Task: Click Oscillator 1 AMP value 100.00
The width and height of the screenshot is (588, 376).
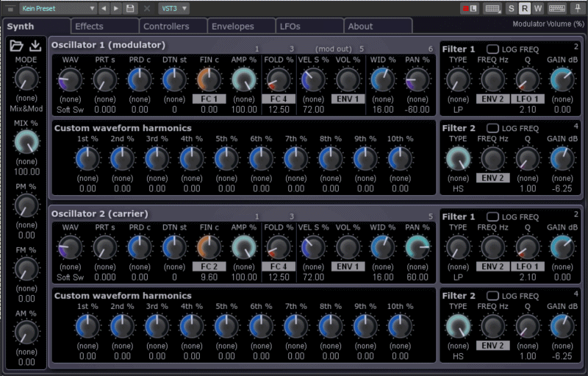Action: point(244,110)
